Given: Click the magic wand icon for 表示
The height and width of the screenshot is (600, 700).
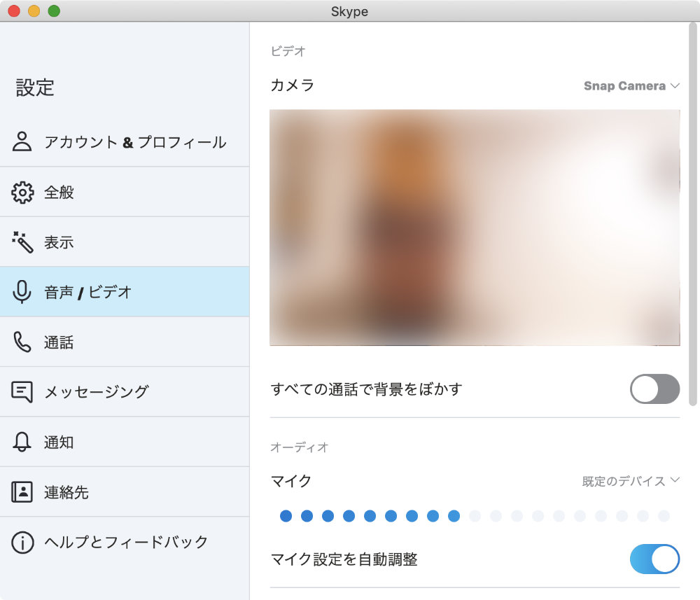Looking at the screenshot, I should (x=22, y=242).
